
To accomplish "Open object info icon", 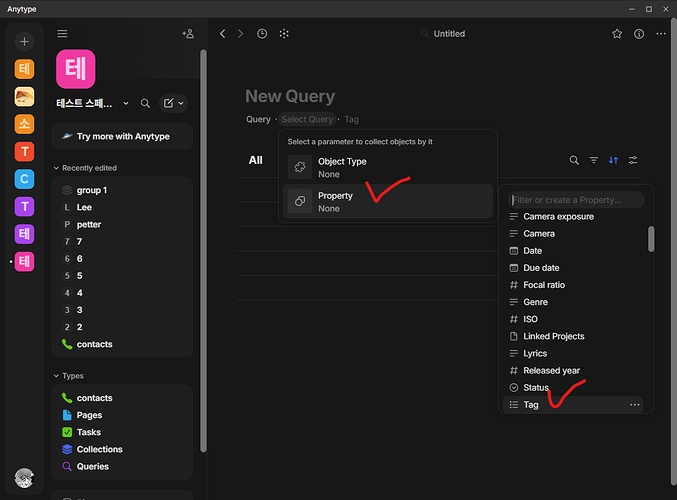I will 639,34.
